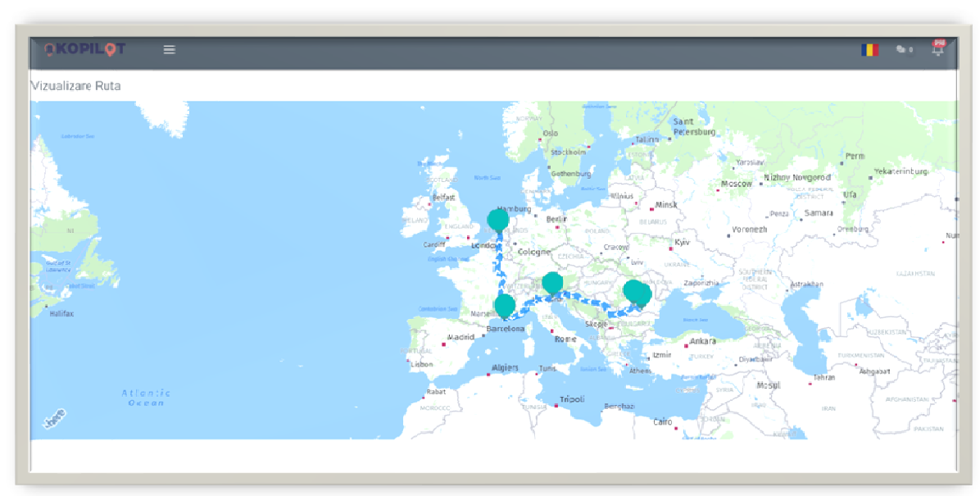This screenshot has height=496, width=980.
Task: Click the Ankara city label on map
Action: (x=702, y=341)
